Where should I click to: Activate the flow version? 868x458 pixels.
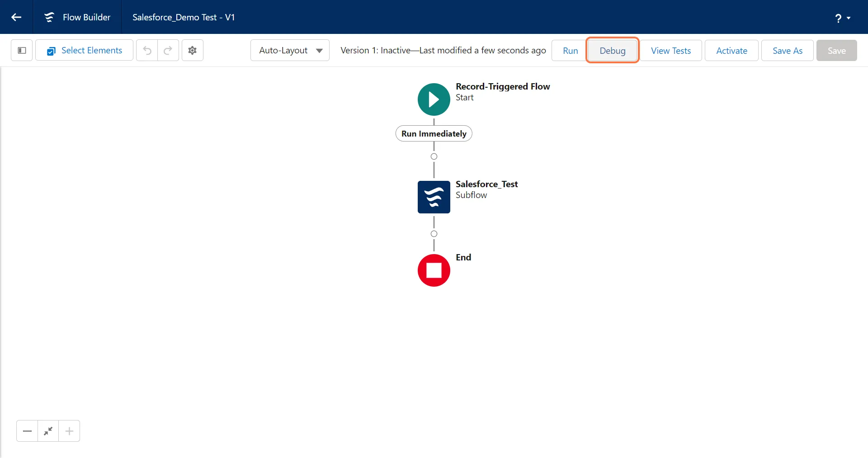[x=731, y=51]
